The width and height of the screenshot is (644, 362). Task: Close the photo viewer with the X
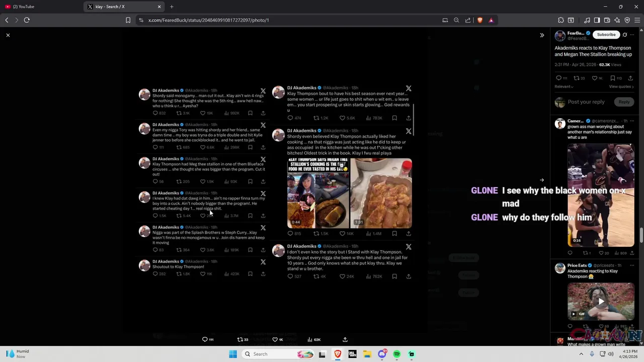pos(8,35)
